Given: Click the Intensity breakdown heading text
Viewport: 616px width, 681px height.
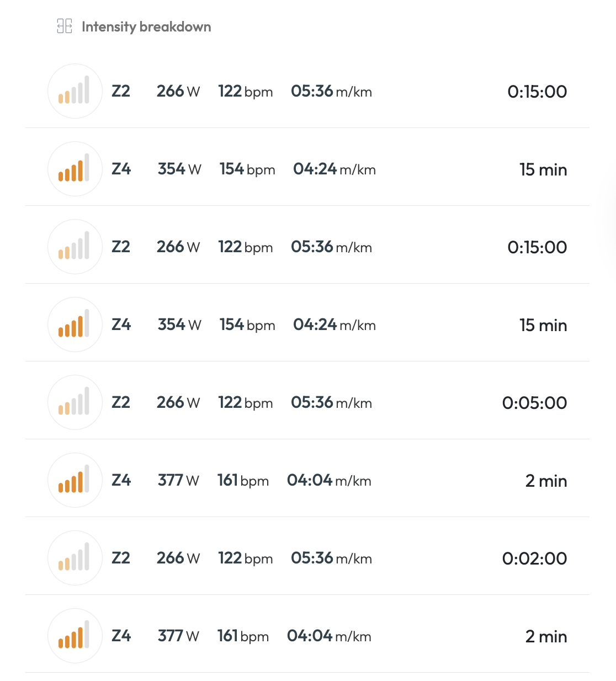Looking at the screenshot, I should 146,26.
